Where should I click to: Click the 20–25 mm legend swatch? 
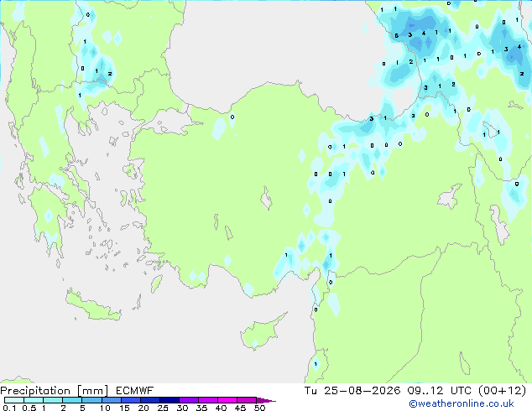[149, 400]
